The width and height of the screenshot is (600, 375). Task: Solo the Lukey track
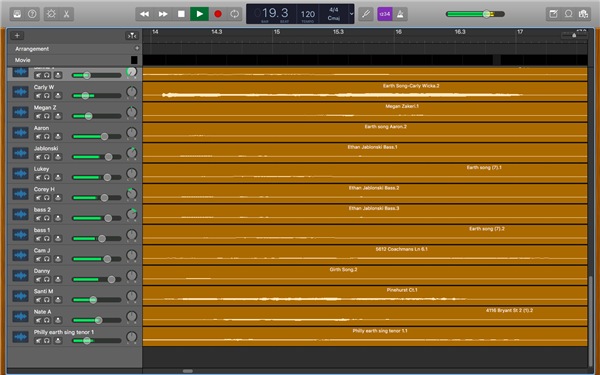tap(47, 177)
